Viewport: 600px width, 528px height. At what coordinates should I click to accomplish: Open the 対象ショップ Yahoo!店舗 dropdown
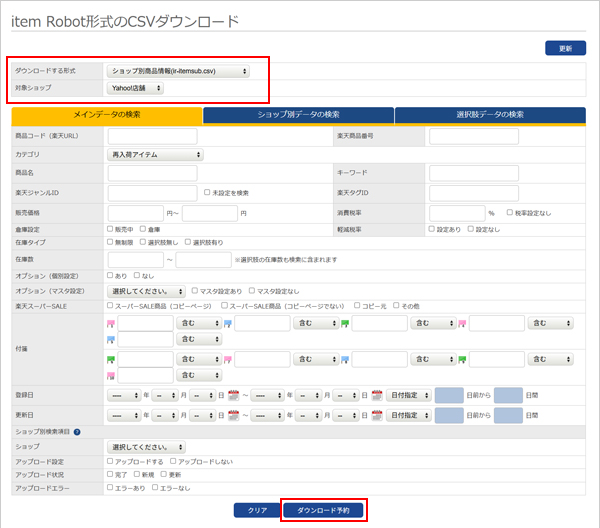tap(135, 88)
